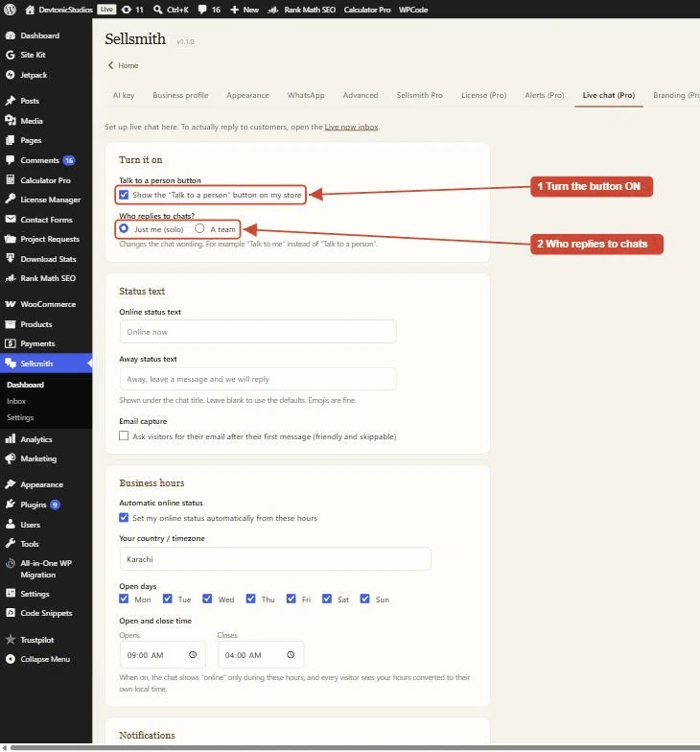Open the Sellsmith Pro tab
This screenshot has height=752, width=700.
tap(420, 95)
